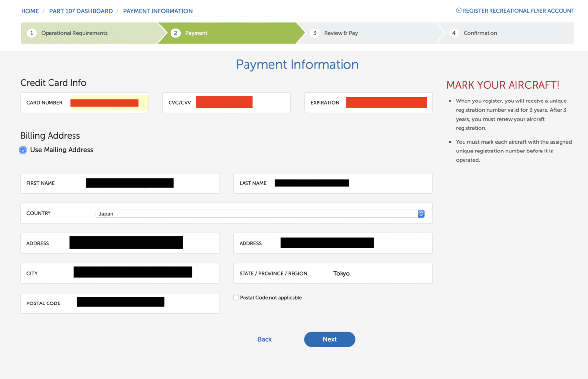Open PART 107 DASHBOARD breadcrumb
The width and height of the screenshot is (588, 379).
click(81, 11)
